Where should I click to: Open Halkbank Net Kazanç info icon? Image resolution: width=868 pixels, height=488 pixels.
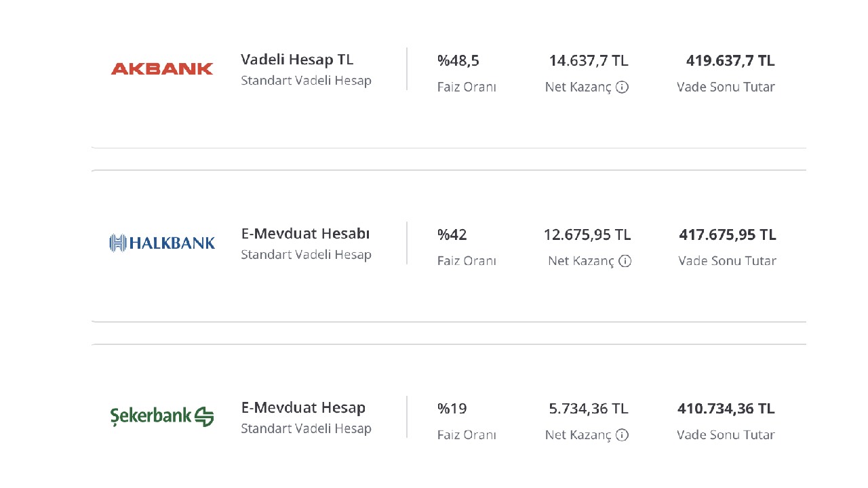coord(625,261)
